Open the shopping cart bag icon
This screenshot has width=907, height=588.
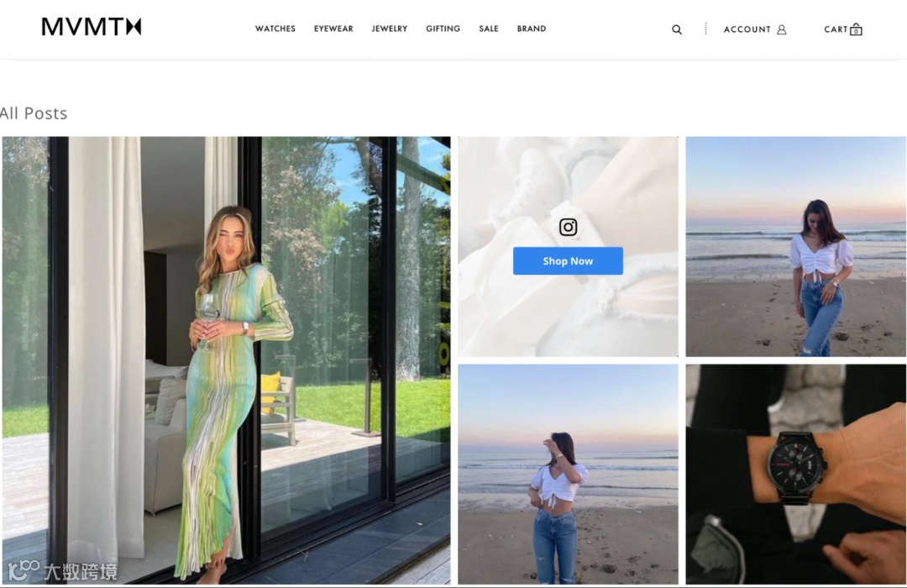[856, 29]
